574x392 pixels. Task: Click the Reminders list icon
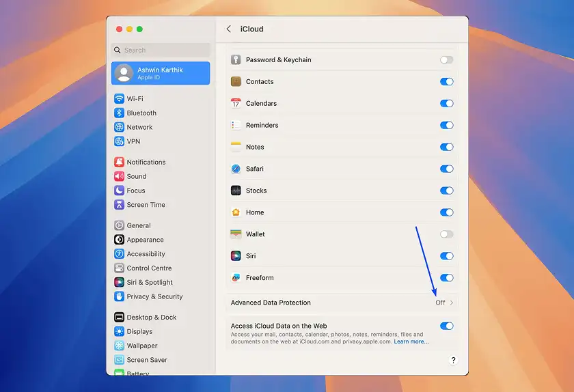pos(236,125)
